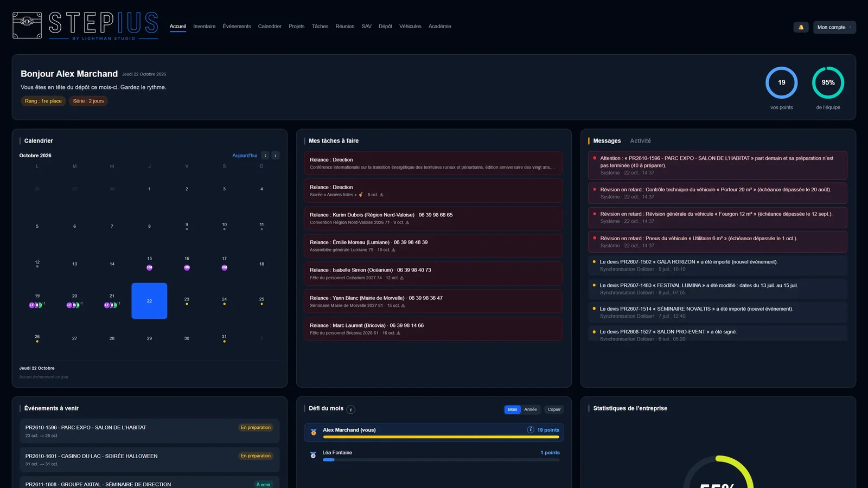Switch to the Activité tab
Viewport: 868px width, 488px height.
coord(640,141)
